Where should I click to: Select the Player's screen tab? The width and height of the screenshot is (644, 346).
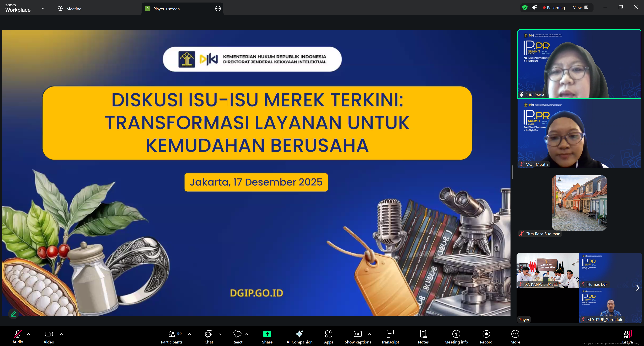click(167, 9)
